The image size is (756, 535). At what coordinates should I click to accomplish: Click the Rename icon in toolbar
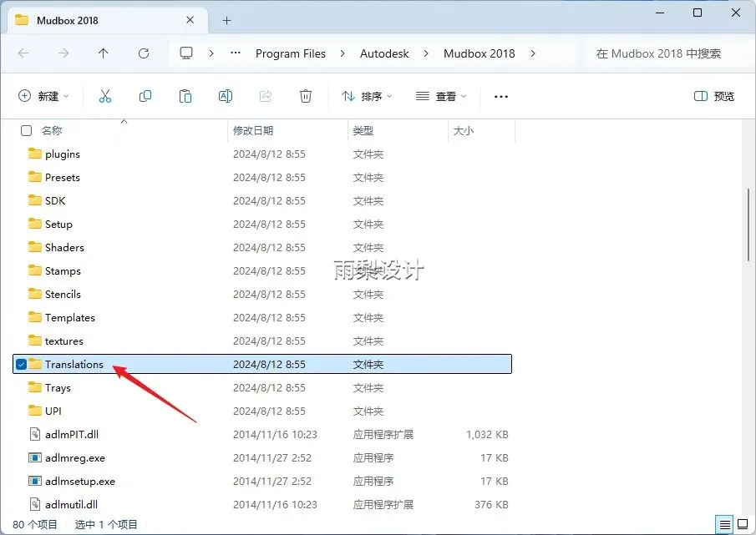pos(226,96)
